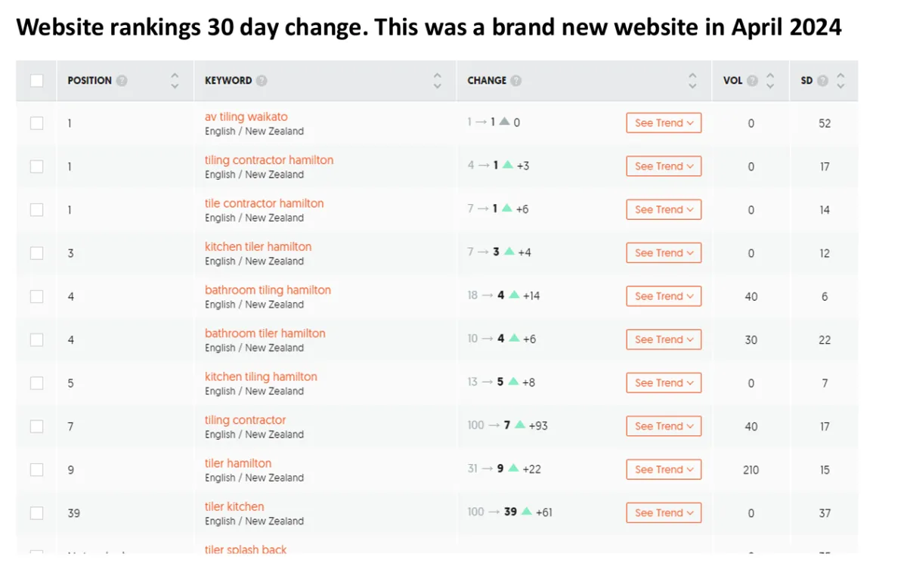Click the SD column help icon
The width and height of the screenshot is (907, 588).
coord(822,81)
